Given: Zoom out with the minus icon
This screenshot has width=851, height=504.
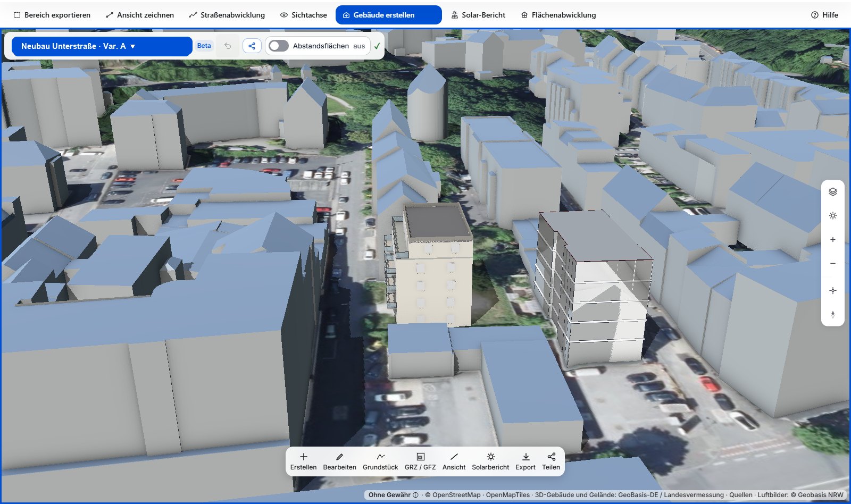Looking at the screenshot, I should (x=833, y=264).
